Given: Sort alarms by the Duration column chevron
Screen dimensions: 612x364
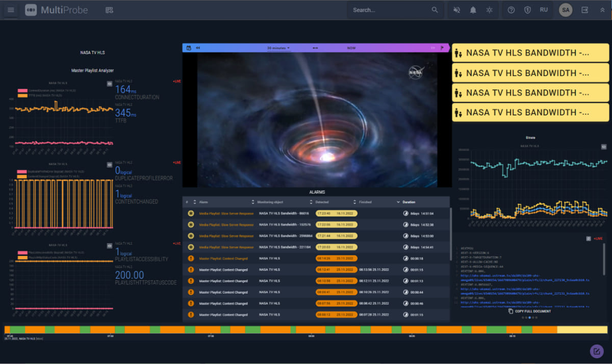Looking at the screenshot, I should [x=398, y=202].
